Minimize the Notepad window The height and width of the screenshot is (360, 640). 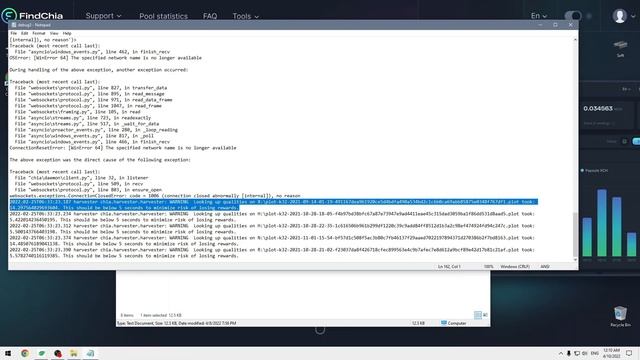point(540,25)
